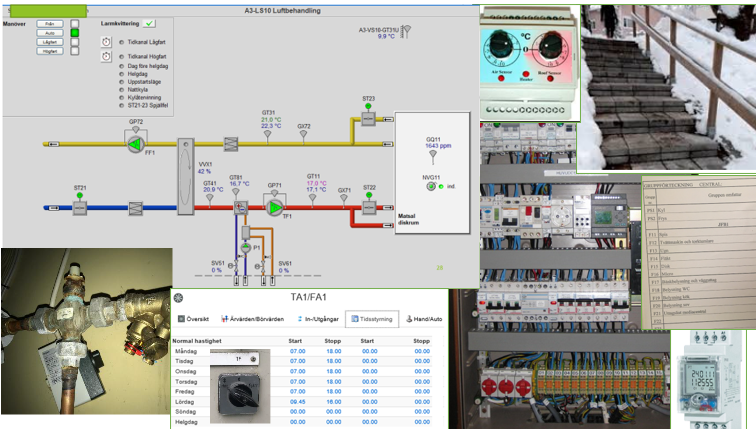The image size is (756, 429).
Task: Click the GP72 pressure sensor above FF1
Action: pyautogui.click(x=136, y=129)
